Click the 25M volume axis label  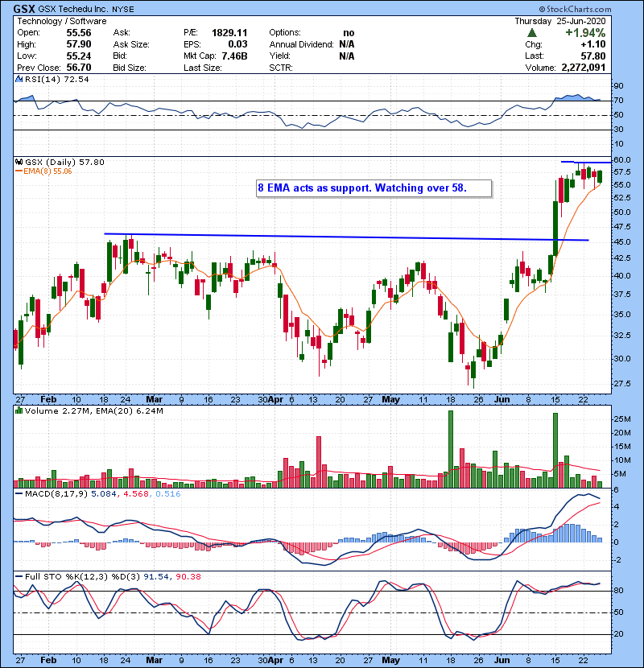click(x=621, y=419)
